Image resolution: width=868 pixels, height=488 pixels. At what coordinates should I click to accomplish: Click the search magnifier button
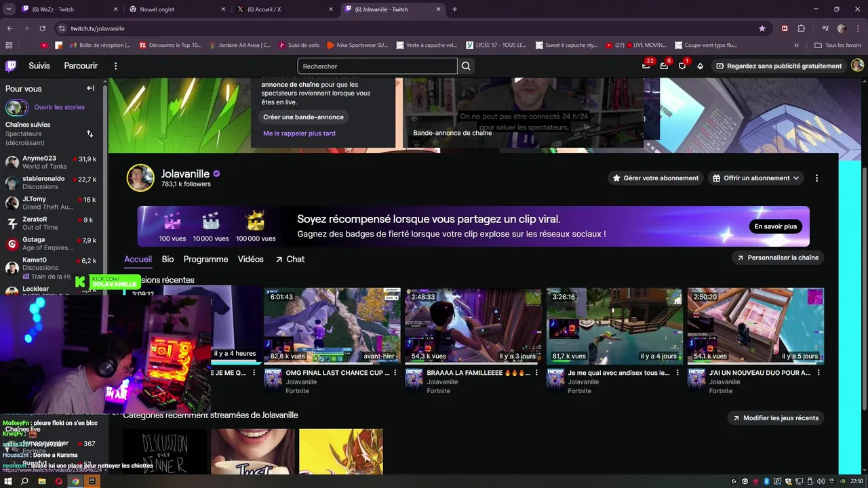(x=466, y=66)
